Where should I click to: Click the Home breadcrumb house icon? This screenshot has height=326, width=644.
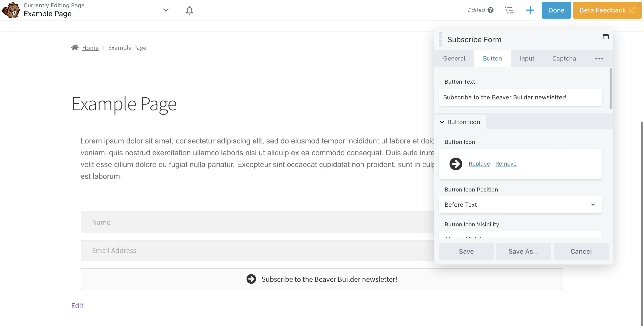(x=75, y=48)
